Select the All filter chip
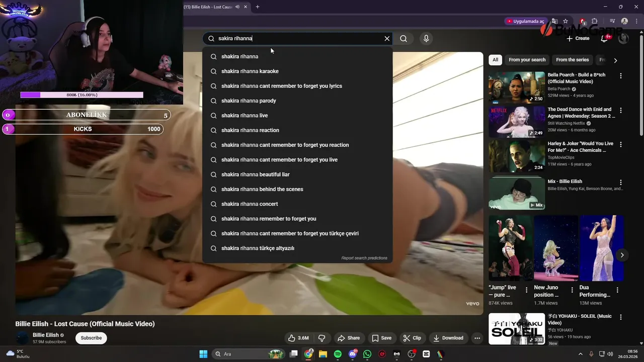The width and height of the screenshot is (644, 362). [495, 60]
